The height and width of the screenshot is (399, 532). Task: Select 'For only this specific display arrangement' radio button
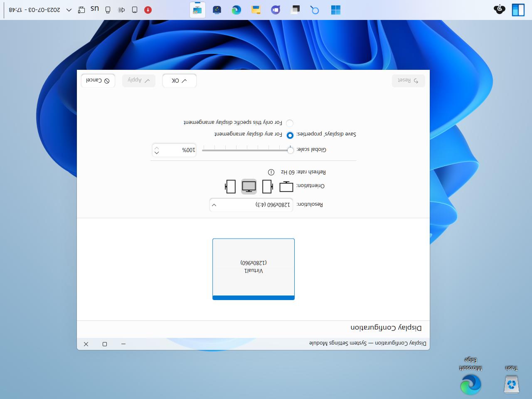290,123
